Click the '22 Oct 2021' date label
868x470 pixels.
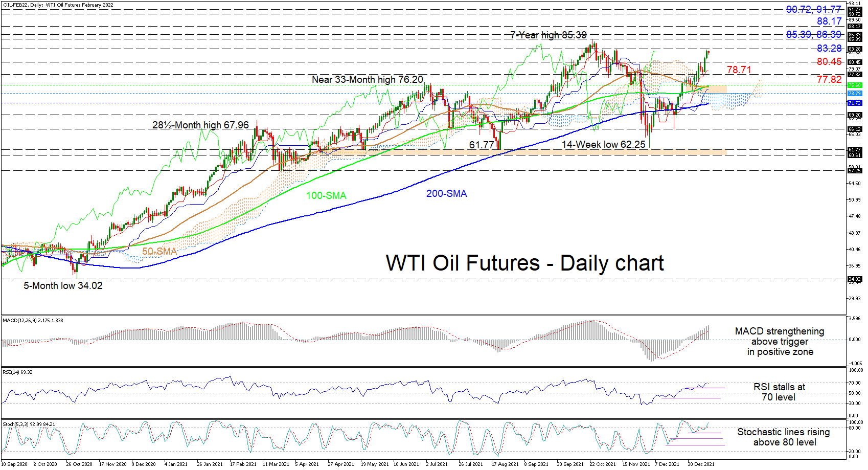coord(603,464)
